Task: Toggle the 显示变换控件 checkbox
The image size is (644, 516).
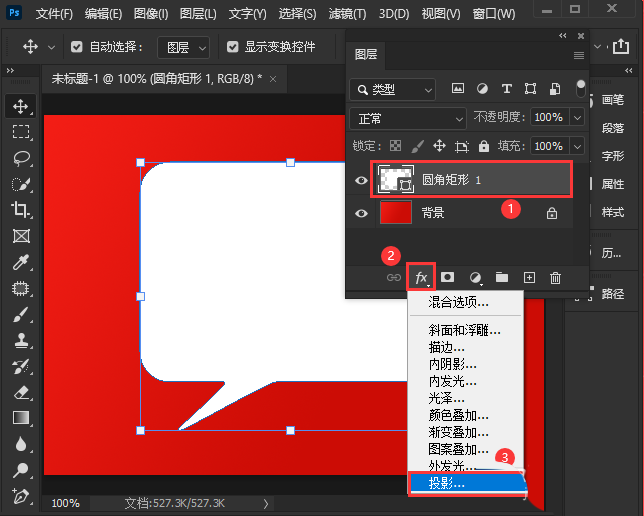Action: click(x=233, y=47)
